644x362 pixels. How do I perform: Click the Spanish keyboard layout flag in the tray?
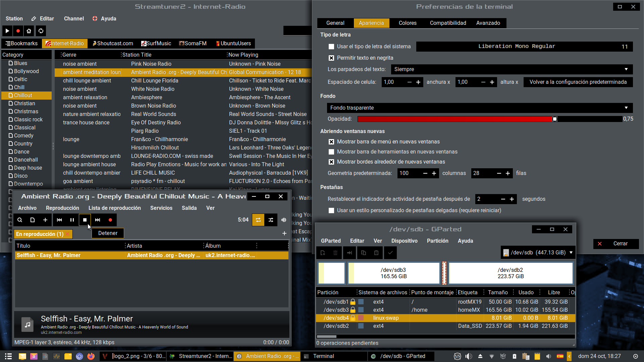tap(560, 356)
